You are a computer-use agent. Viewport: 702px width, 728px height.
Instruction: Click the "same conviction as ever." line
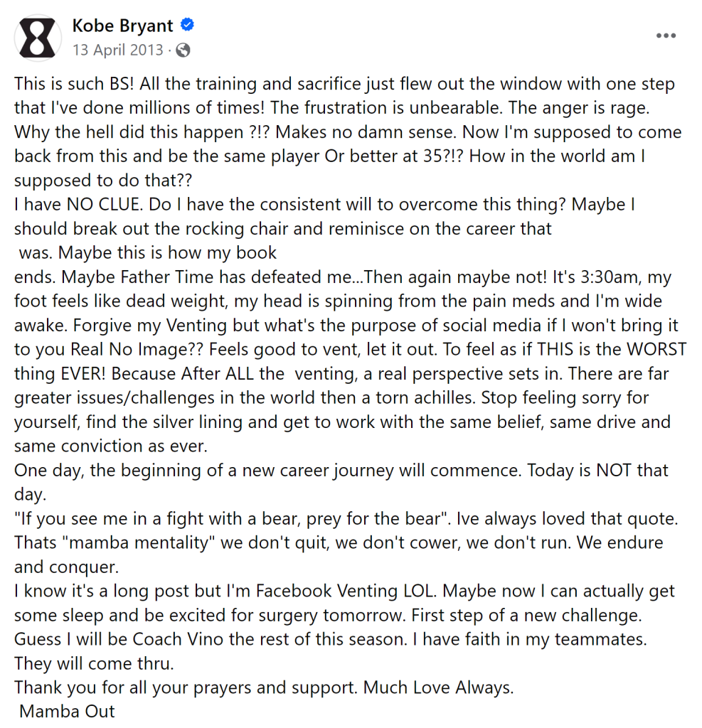click(x=110, y=446)
